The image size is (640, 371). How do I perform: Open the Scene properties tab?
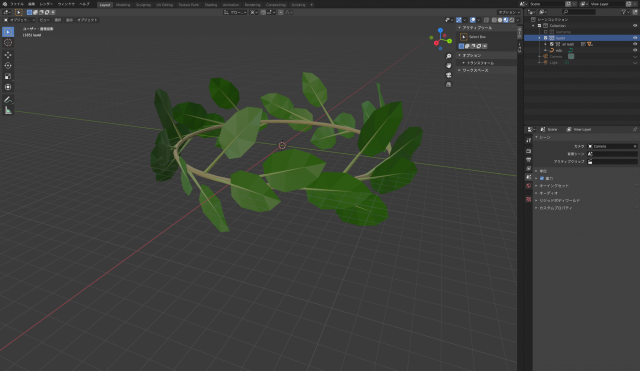point(529,177)
